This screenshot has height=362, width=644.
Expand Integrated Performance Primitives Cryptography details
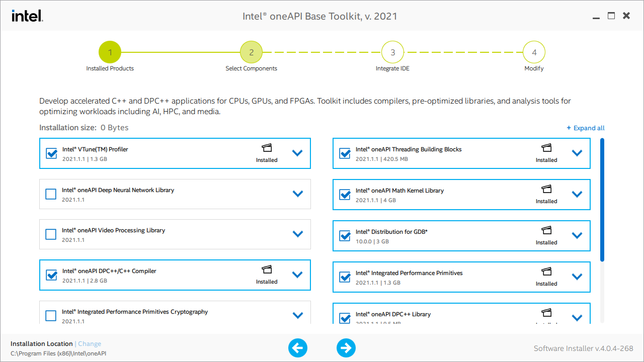[x=297, y=315]
